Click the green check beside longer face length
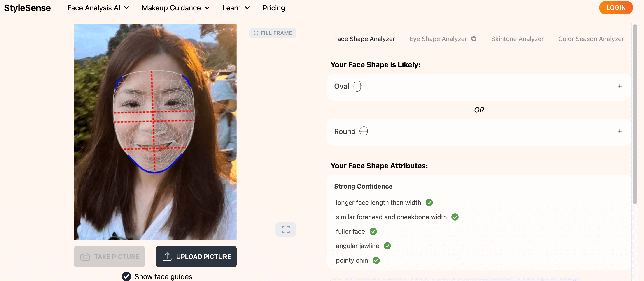 coord(429,202)
